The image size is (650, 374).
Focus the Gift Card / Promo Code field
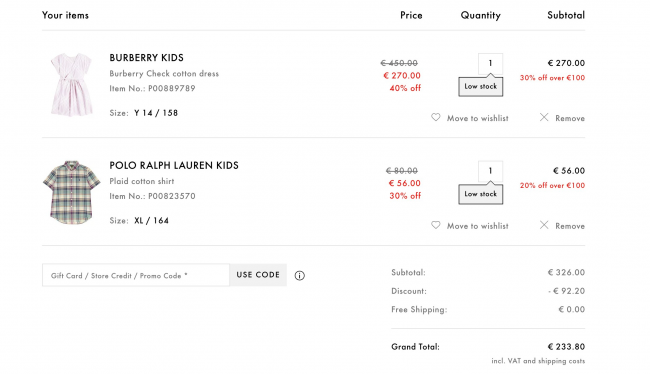pyautogui.click(x=136, y=275)
